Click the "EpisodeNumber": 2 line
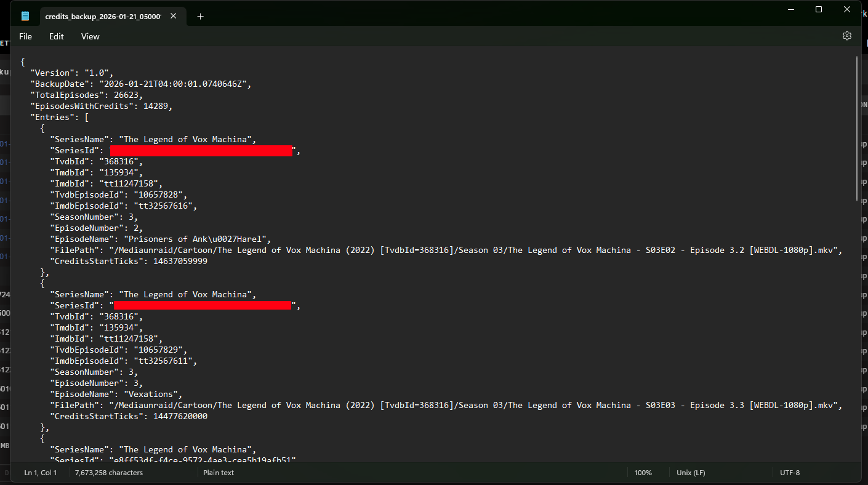 point(96,228)
